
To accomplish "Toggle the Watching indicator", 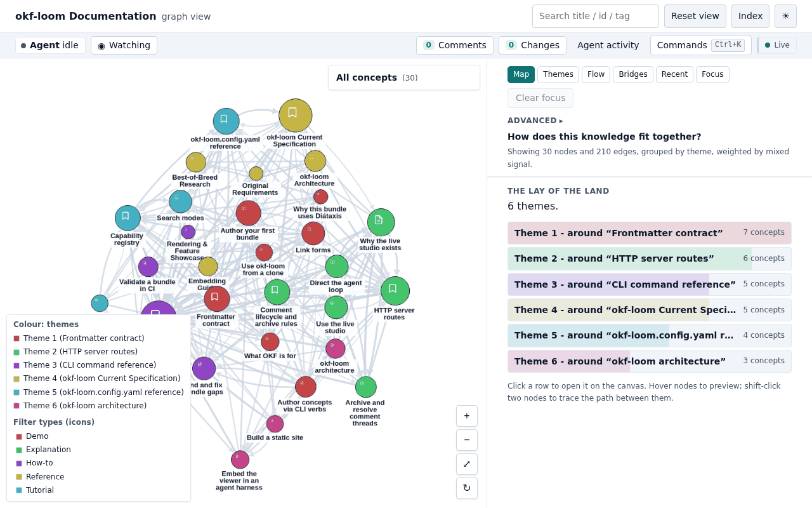I will pyautogui.click(x=124, y=46).
